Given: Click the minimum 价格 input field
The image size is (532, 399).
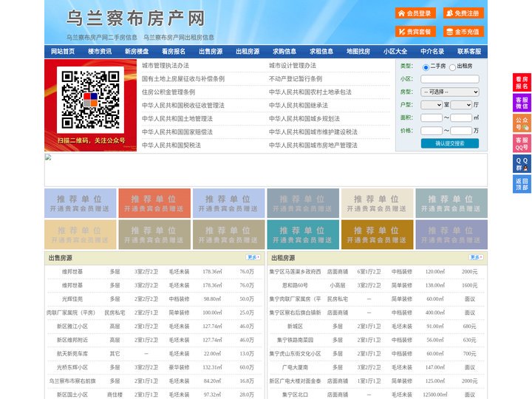Looking at the screenshot, I should pos(432,131).
